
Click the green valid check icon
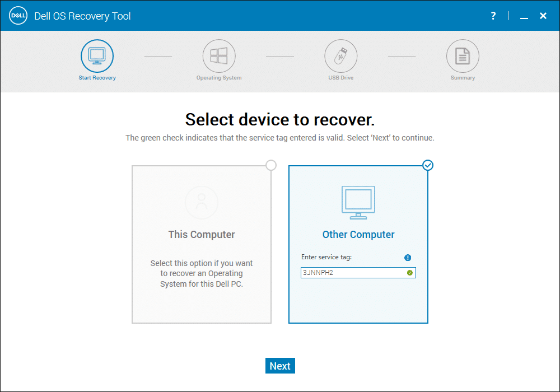tap(410, 273)
